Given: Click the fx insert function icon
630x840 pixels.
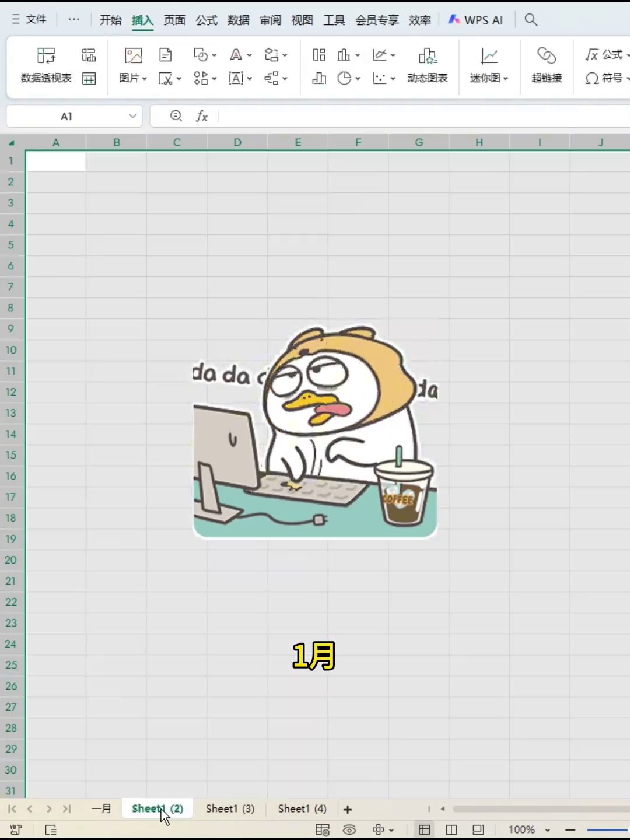Looking at the screenshot, I should click(202, 116).
